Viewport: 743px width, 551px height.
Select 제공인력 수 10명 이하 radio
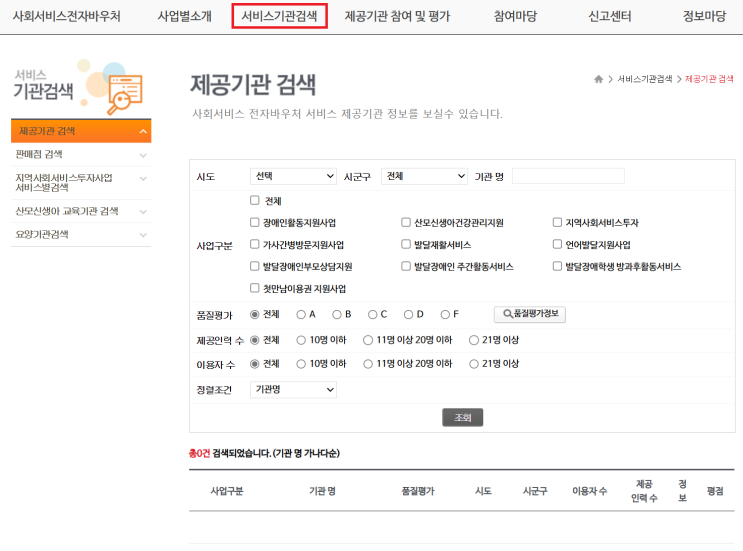(x=301, y=340)
